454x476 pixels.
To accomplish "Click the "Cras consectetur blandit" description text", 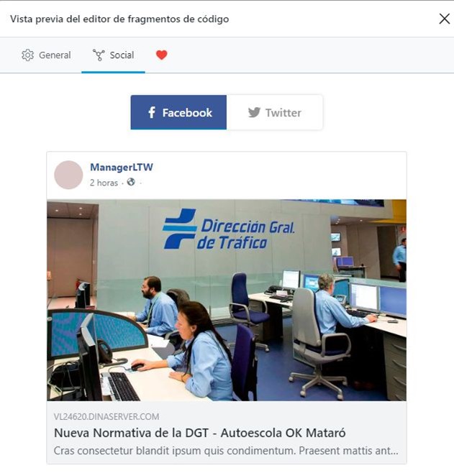I will point(226,451).
